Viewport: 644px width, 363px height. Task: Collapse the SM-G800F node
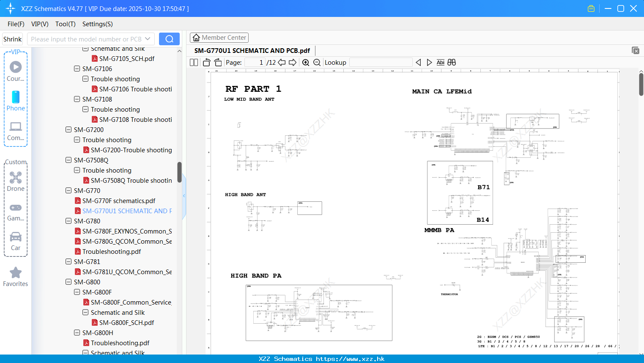pyautogui.click(x=77, y=292)
